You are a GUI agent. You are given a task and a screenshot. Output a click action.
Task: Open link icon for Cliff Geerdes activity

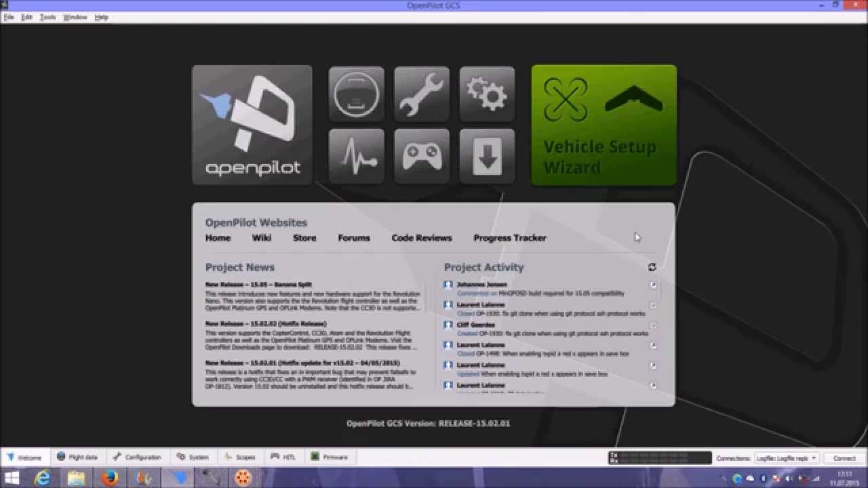[x=653, y=325]
